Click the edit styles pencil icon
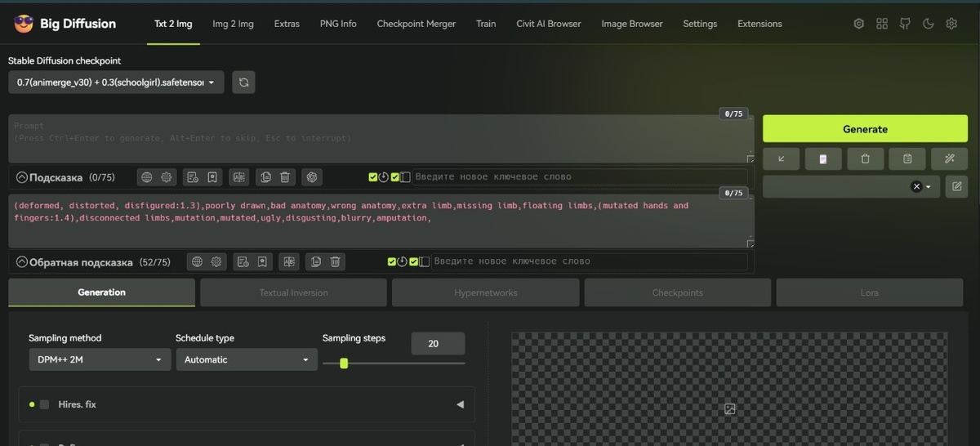 click(956, 186)
